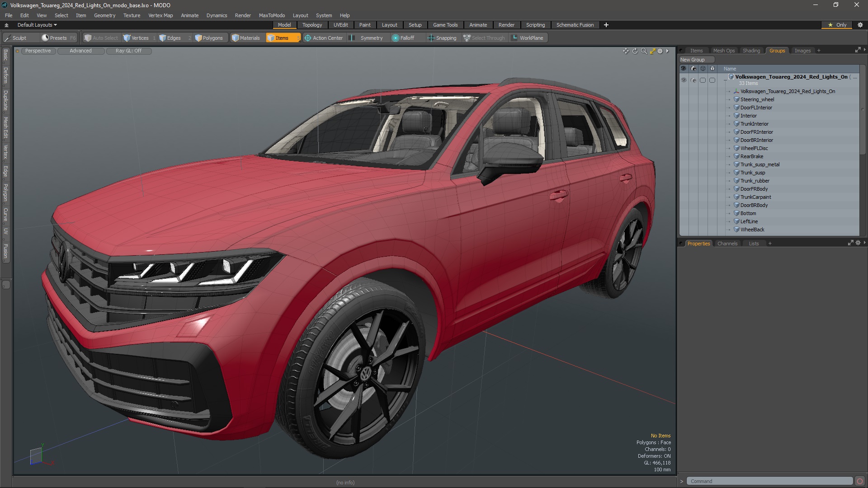
Task: Switch to the Channels tab
Action: pos(727,244)
